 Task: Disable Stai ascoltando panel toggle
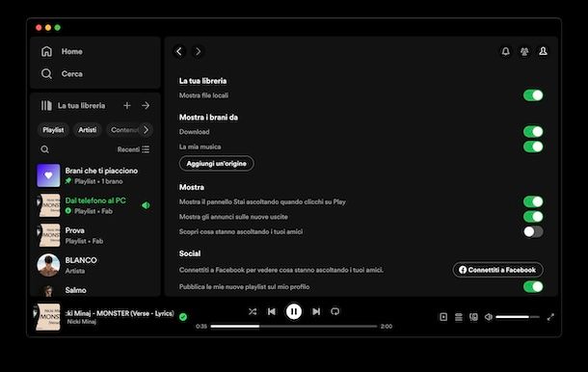coord(533,201)
